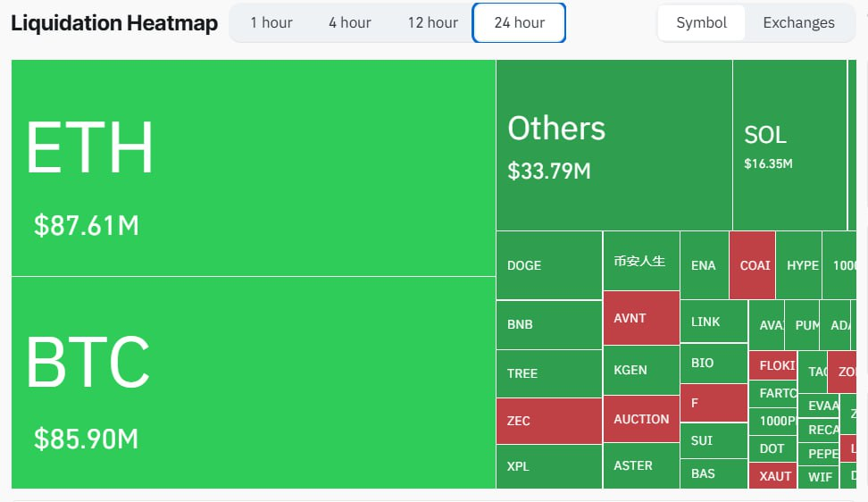Select the DOGE heatmap cell
The height and width of the screenshot is (502, 868).
(x=548, y=265)
